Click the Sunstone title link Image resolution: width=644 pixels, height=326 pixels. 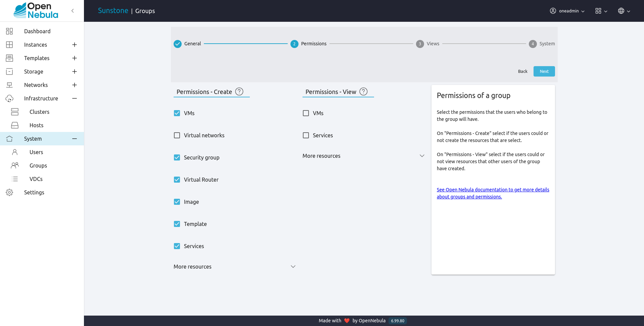pyautogui.click(x=113, y=11)
